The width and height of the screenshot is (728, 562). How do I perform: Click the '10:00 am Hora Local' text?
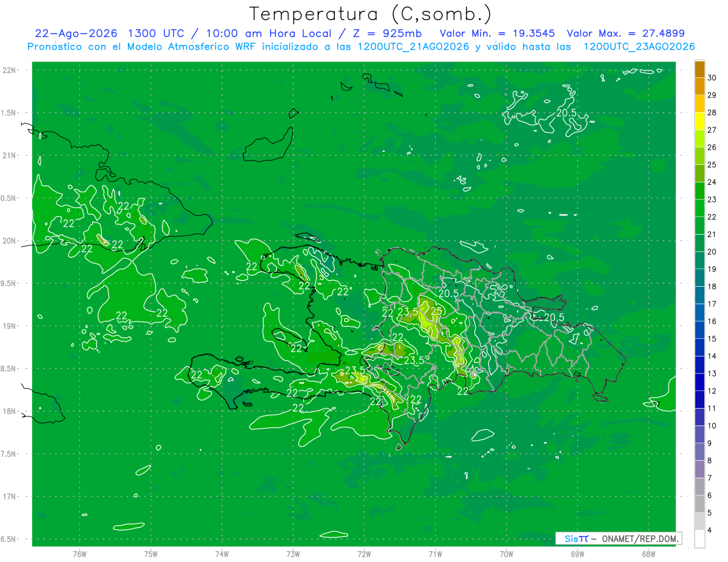pyautogui.click(x=268, y=33)
